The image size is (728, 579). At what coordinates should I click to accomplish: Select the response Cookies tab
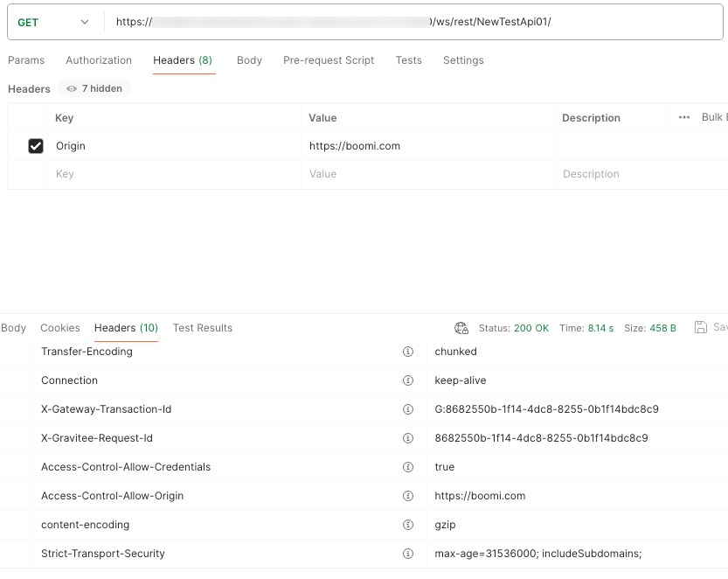click(60, 328)
